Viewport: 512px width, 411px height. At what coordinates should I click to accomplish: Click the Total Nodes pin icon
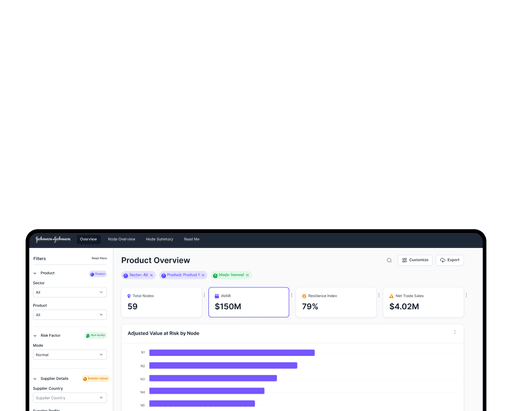(129, 296)
